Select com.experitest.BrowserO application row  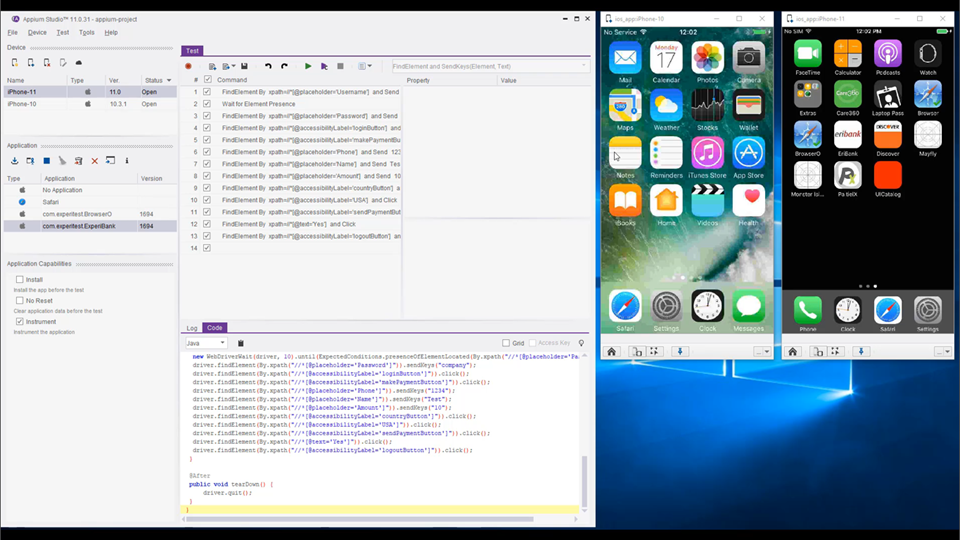pos(89,214)
